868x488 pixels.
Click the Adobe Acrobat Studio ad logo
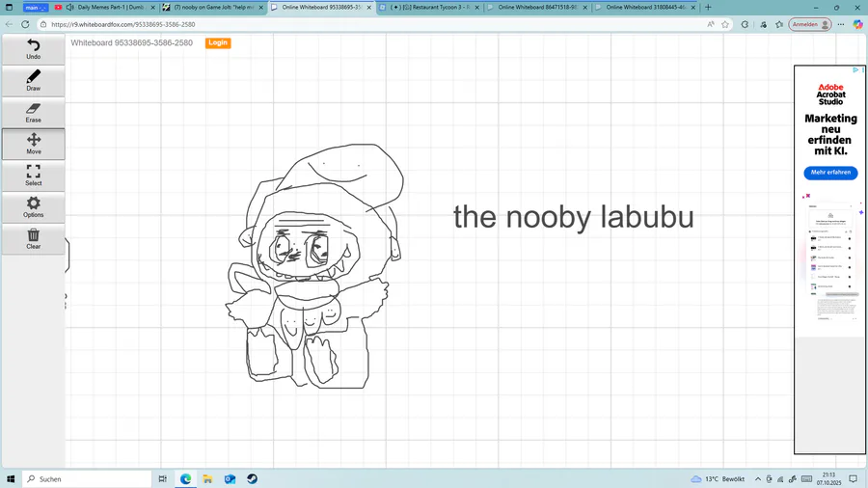tap(831, 95)
